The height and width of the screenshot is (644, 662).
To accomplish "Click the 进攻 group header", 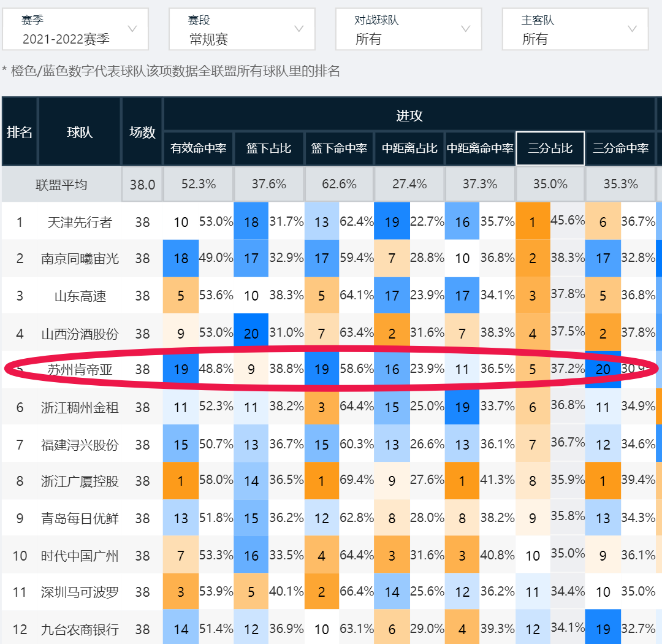I will click(x=409, y=115).
